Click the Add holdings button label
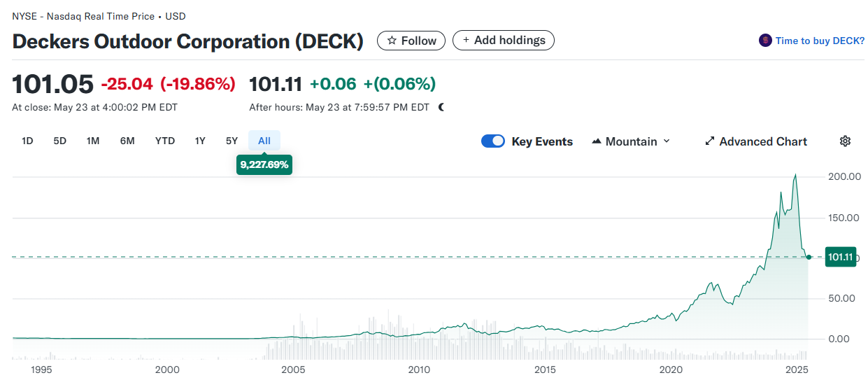Image resolution: width=868 pixels, height=387 pixels. pos(510,41)
